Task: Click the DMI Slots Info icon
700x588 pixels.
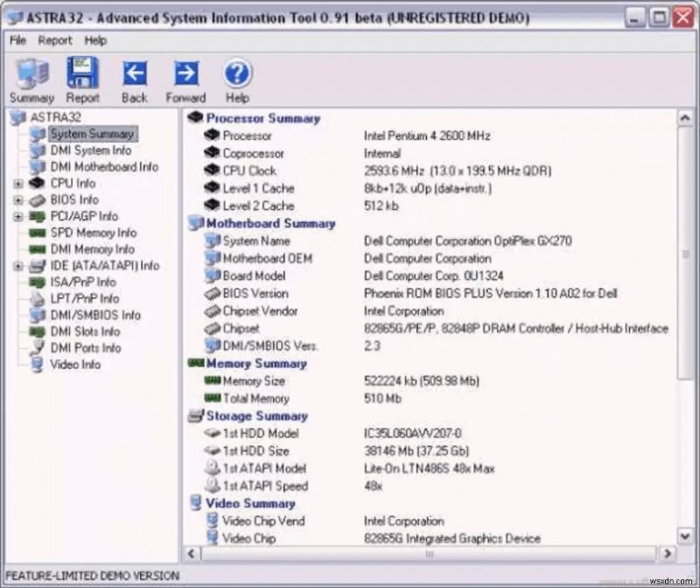Action: point(37,332)
